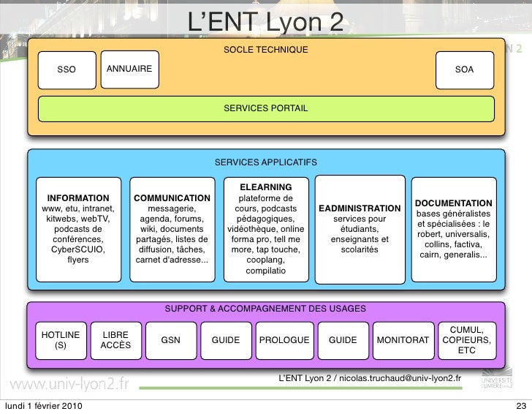Click the SOA box
Image resolution: width=532 pixels, height=414 pixels.
pos(465,70)
